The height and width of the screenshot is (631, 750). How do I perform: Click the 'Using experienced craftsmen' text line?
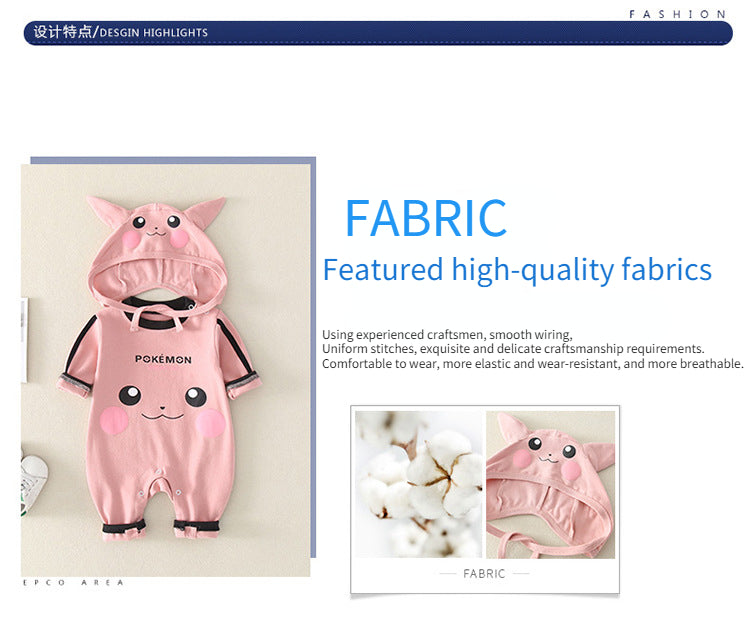tap(446, 334)
